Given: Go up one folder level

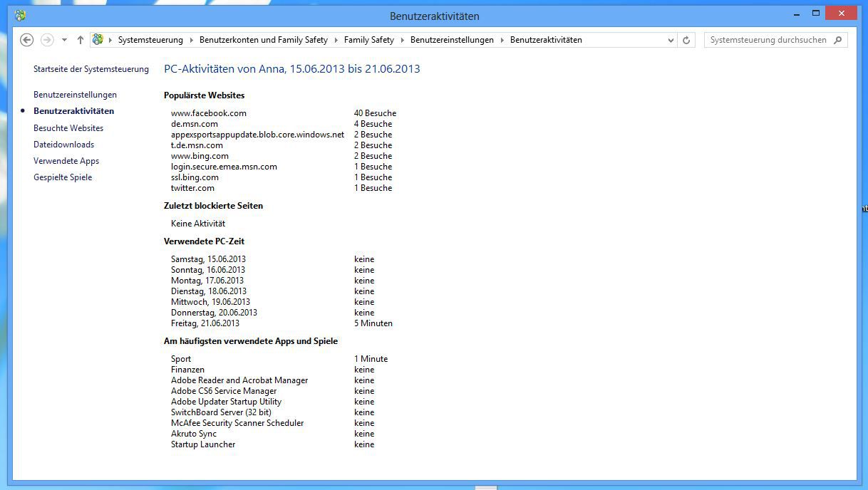Looking at the screenshot, I should click(x=80, y=40).
